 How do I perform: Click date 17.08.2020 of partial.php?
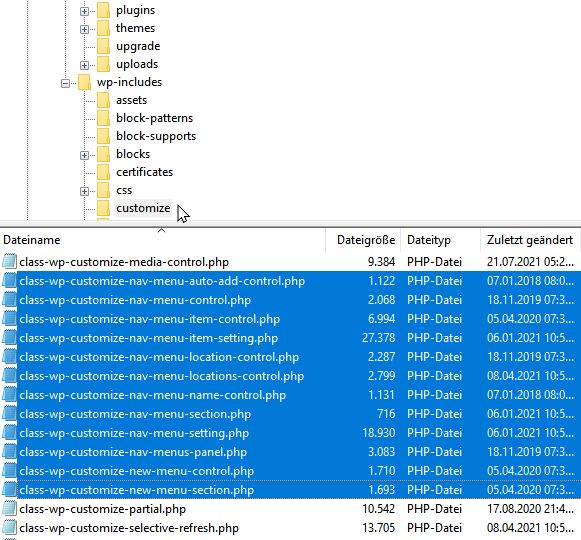530,509
